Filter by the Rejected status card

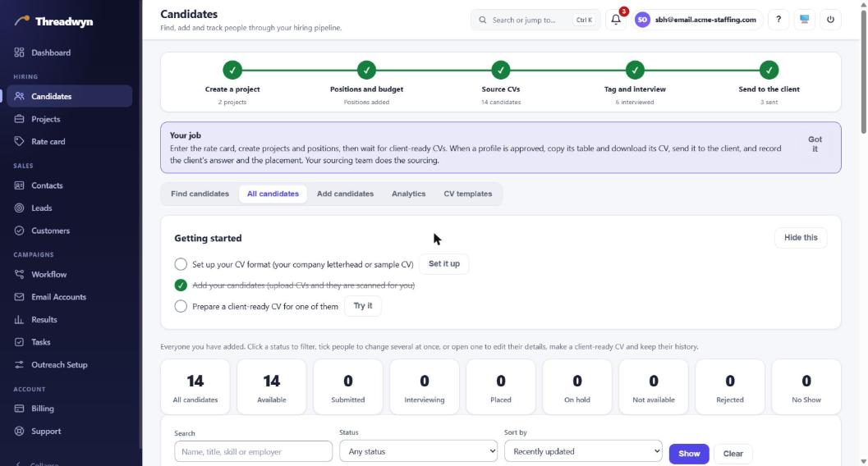730,387
